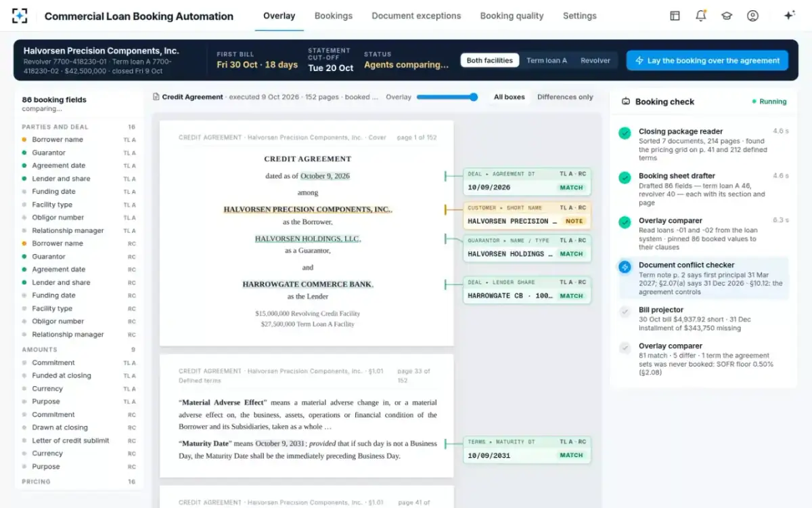Screen dimensions: 812x508
Task: Click Statement cut-off Tue 20 Oct
Action: click(331, 68)
